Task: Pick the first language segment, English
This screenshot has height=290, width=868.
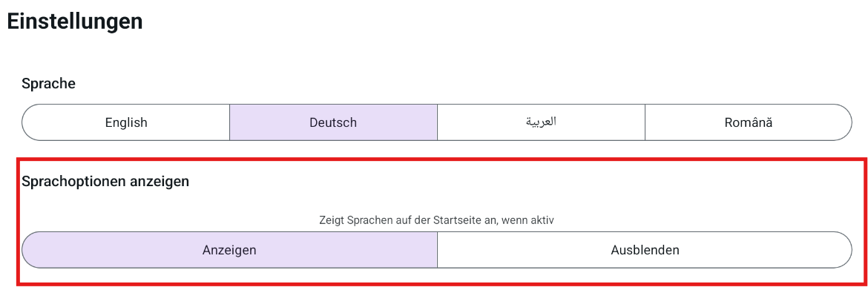Action: [x=126, y=122]
